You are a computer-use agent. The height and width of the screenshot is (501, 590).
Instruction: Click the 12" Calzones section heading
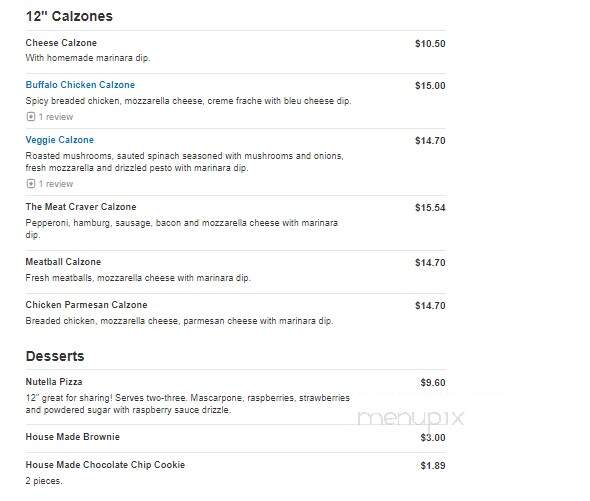pos(69,16)
